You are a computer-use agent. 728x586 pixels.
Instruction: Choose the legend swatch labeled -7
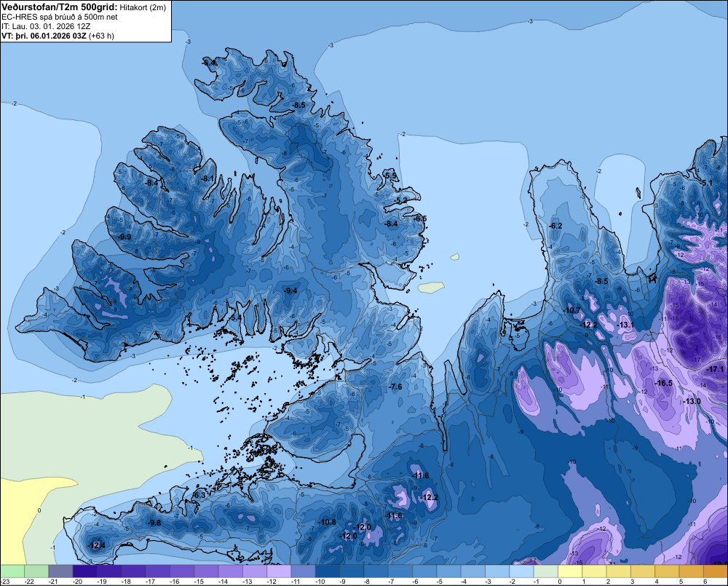tap(400, 571)
